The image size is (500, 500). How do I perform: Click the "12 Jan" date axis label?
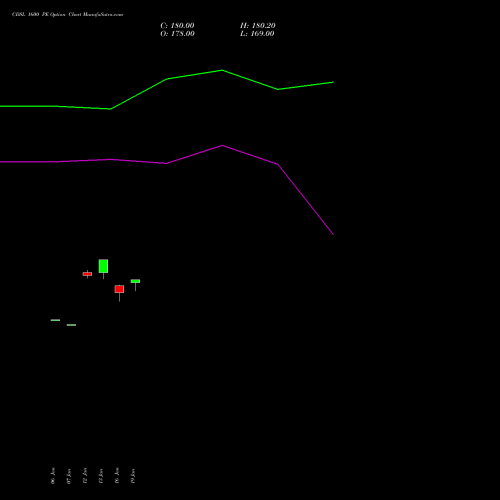(85, 476)
